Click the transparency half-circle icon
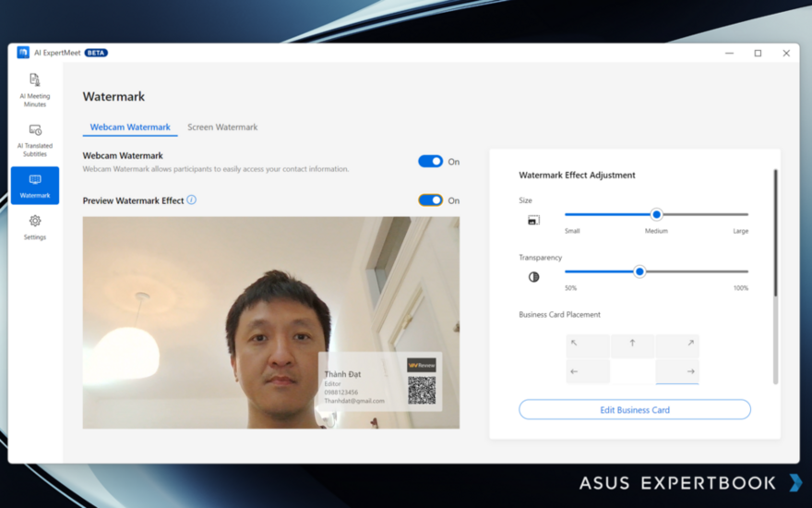The image size is (812, 508). (533, 277)
